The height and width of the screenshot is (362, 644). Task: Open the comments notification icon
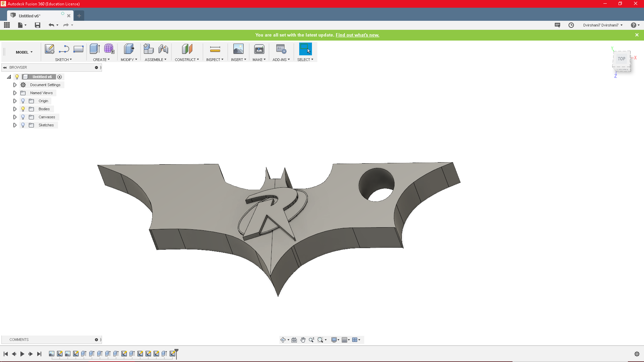pos(557,25)
